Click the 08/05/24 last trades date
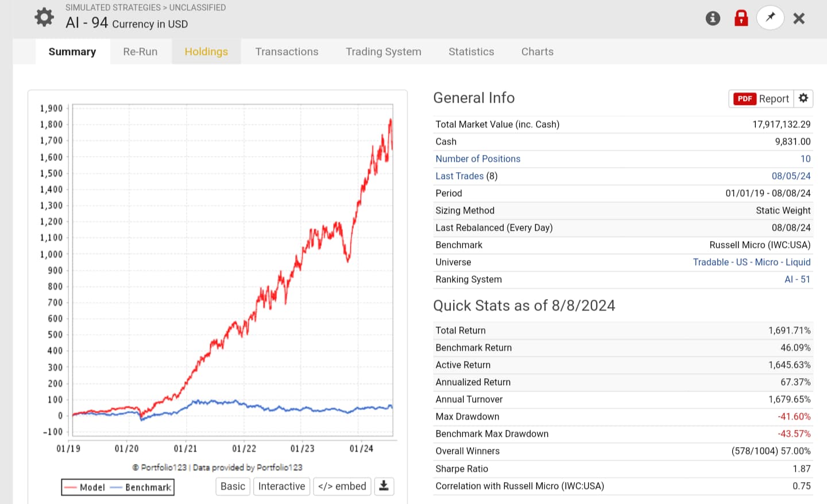 (791, 176)
